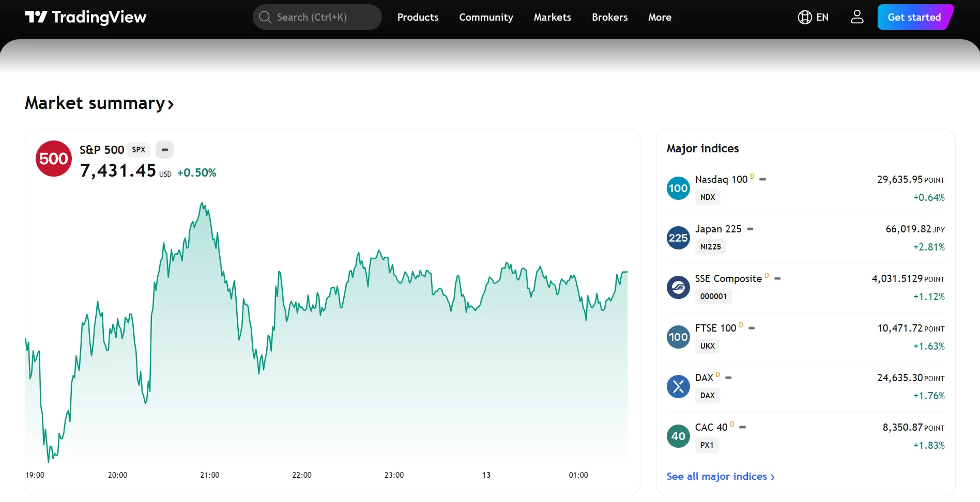This screenshot has height=502, width=980.
Task: Click the market status dash next to SPX
Action: pos(164,150)
